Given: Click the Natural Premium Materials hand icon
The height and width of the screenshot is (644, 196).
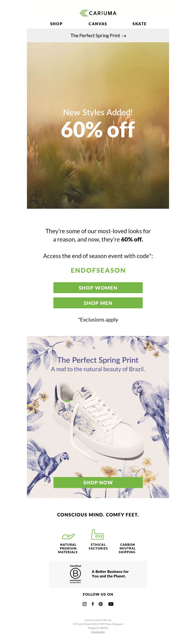Looking at the screenshot, I should tap(68, 536).
